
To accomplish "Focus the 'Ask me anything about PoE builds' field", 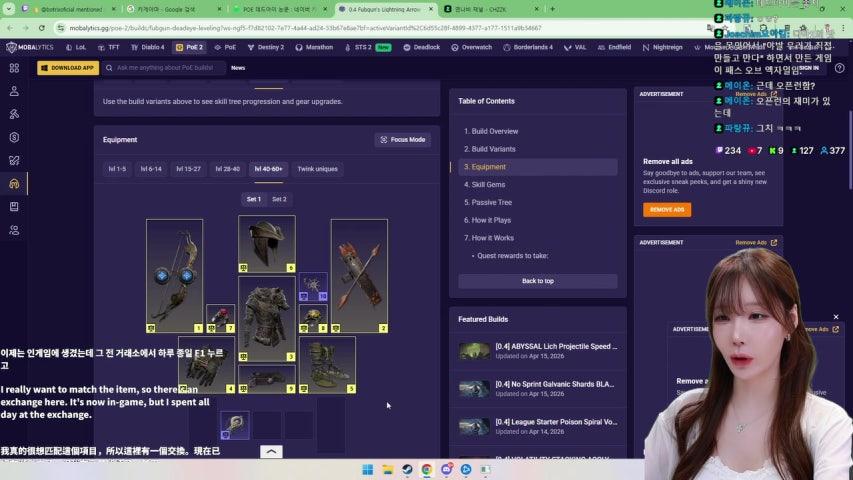I will click(x=165, y=68).
